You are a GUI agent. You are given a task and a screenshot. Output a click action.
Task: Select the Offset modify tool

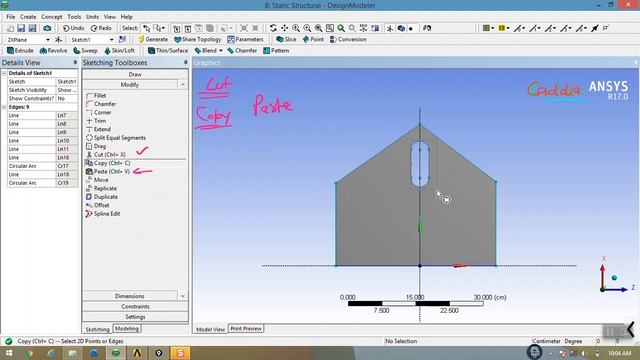pos(98,205)
